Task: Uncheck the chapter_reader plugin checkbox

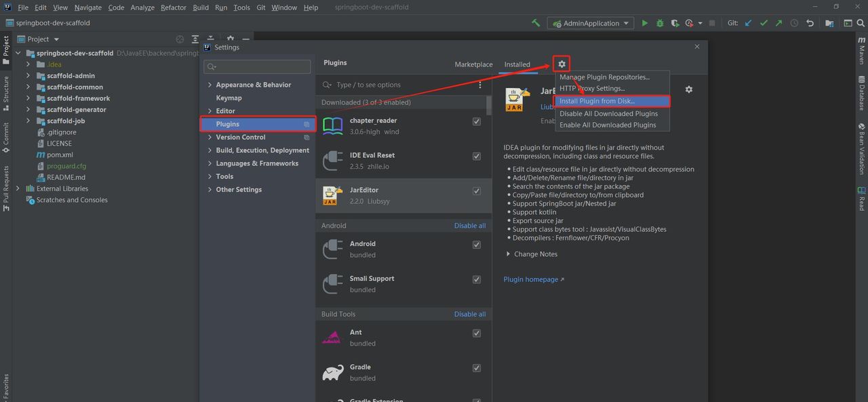Action: (x=477, y=121)
